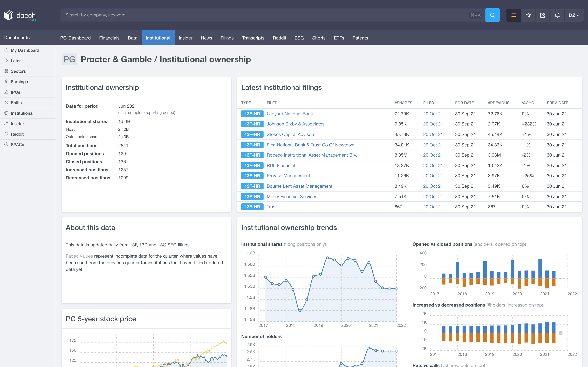This screenshot has height=367, width=588.
Task: Open Ledyard National Bank filer link
Action: coord(290,114)
